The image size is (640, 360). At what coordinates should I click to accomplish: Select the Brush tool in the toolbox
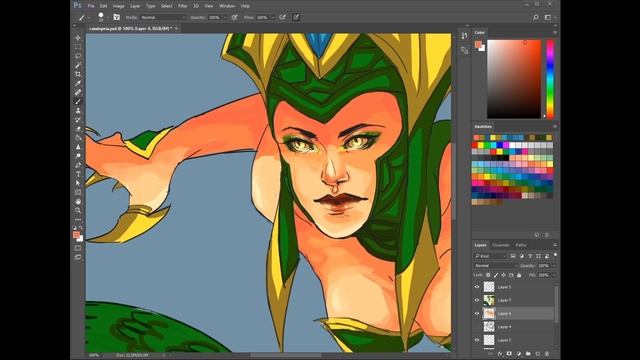point(78,101)
